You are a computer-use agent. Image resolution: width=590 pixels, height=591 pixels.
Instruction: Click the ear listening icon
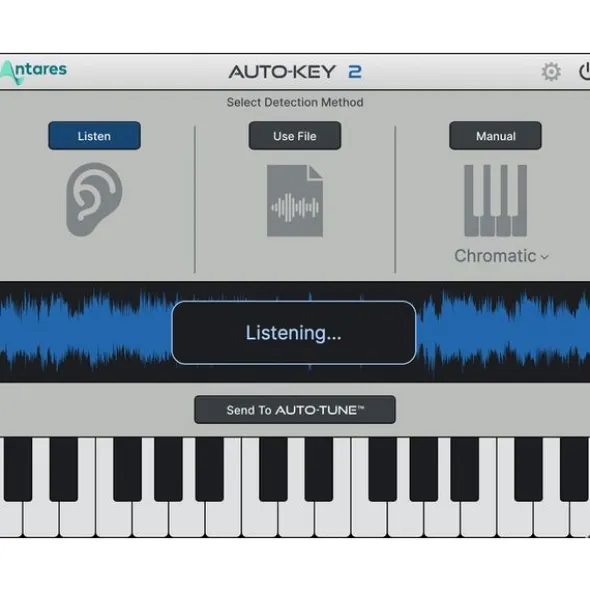[94, 199]
